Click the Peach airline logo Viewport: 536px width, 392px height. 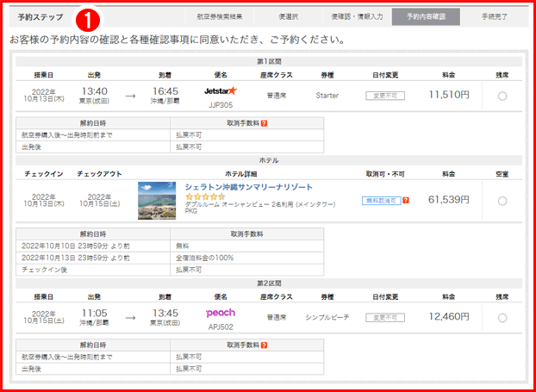(x=221, y=313)
